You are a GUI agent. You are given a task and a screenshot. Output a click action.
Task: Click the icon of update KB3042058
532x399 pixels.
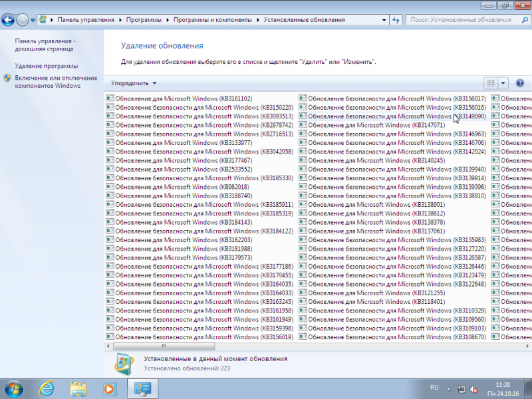[110, 152]
